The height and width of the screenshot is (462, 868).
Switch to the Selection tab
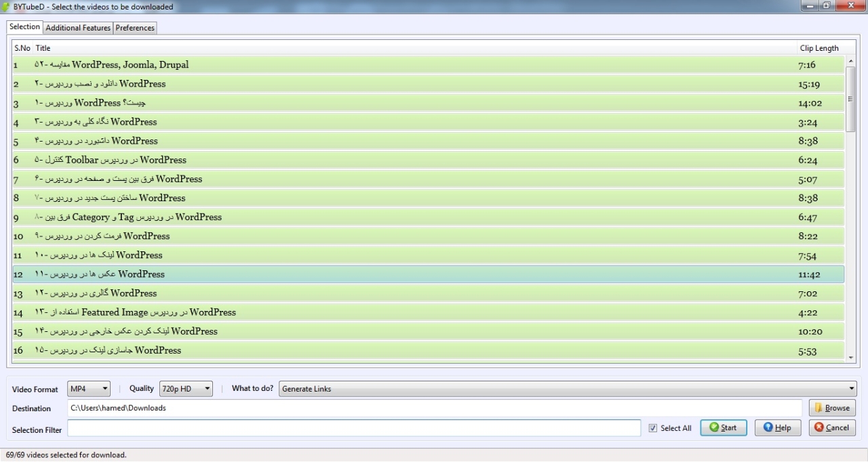pos(25,27)
